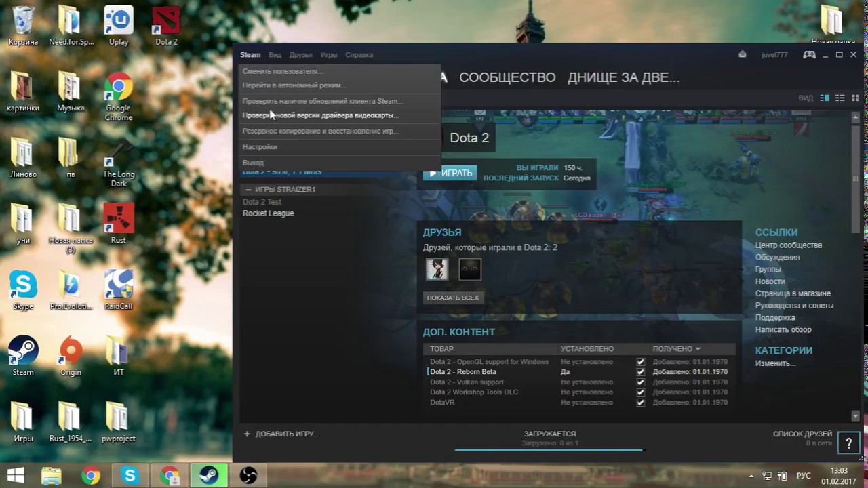
Task: Open Справка menu
Action: coord(359,55)
